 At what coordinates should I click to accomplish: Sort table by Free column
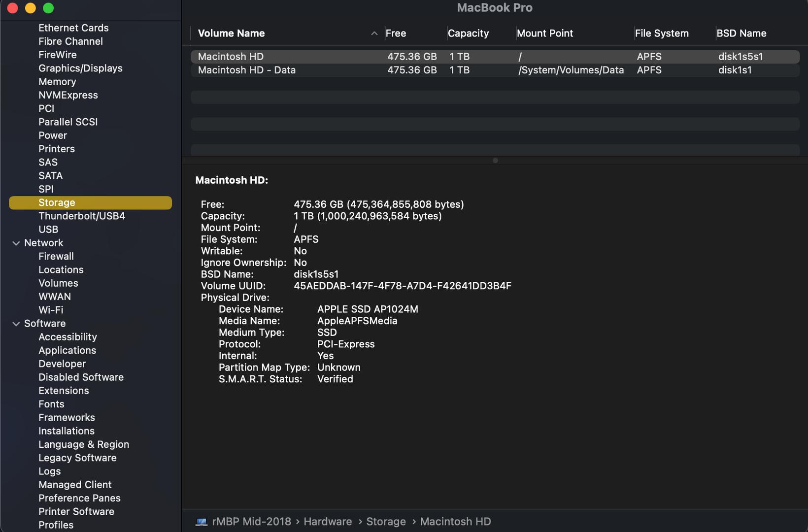[396, 33]
